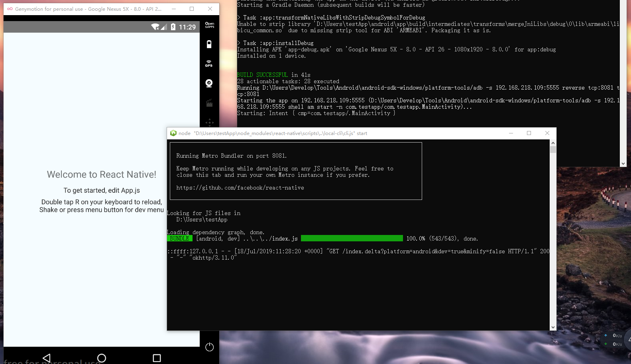Click the GET /index.delta request log line
This screenshot has height=364, width=631.
click(x=358, y=254)
